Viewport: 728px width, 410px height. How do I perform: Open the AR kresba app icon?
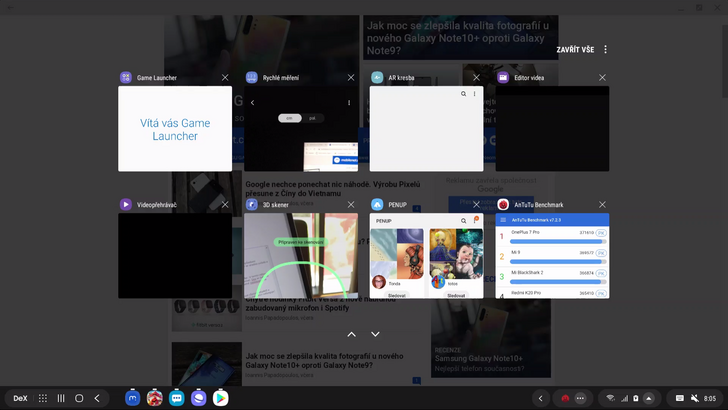click(377, 78)
